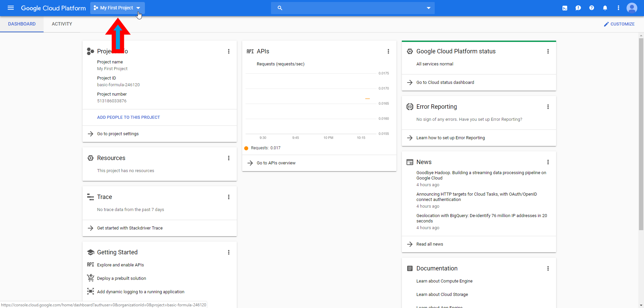
Task: Expand the My First Project selector
Action: [x=117, y=8]
